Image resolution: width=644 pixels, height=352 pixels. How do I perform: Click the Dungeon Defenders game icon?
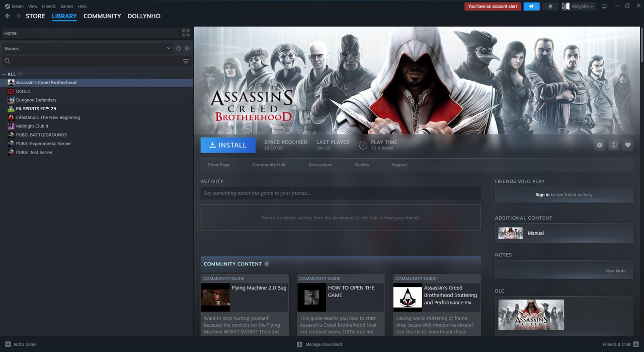coord(11,100)
